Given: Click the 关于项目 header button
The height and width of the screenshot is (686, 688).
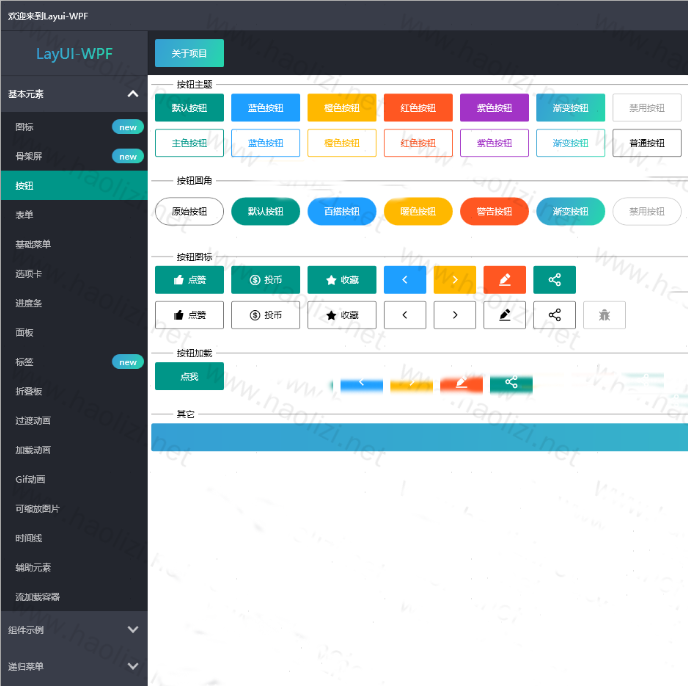Looking at the screenshot, I should click(189, 53).
